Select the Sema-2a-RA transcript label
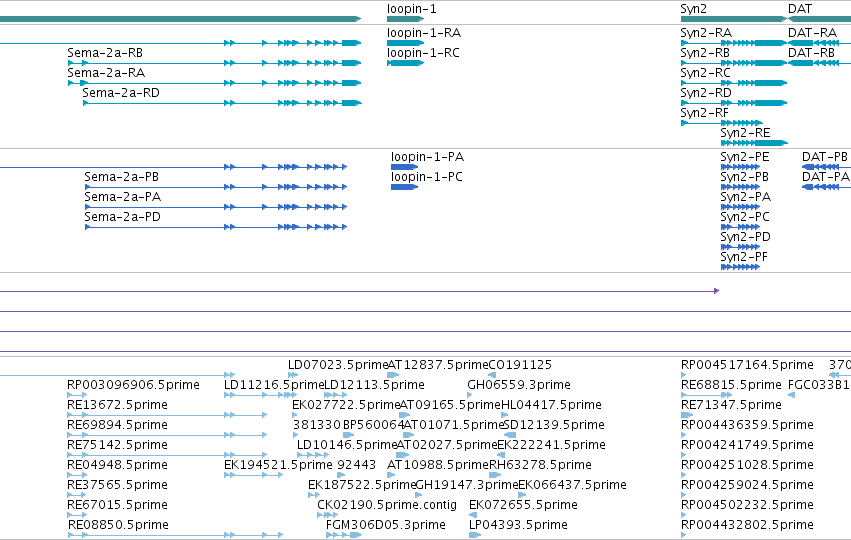 coord(106,73)
